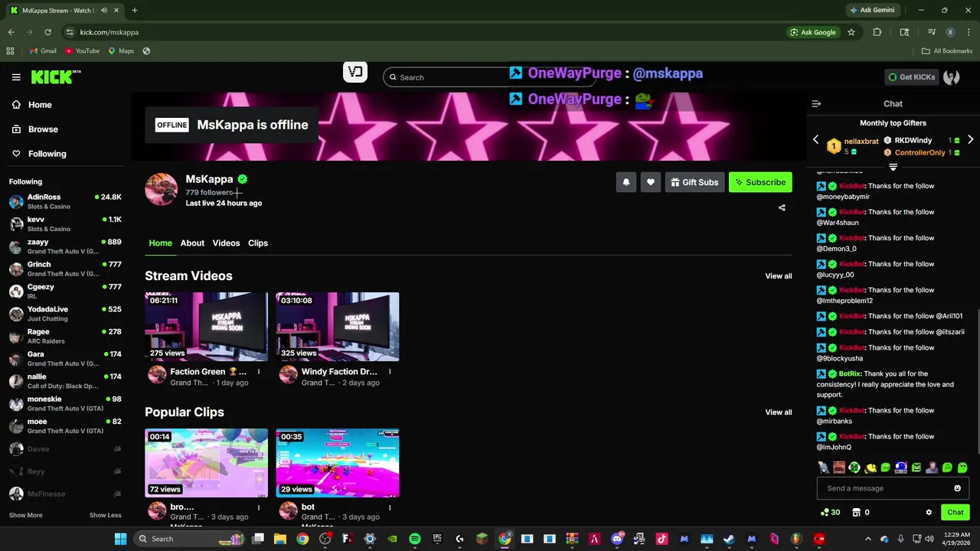Open YodadaLive channel in Following list
980x551 pixels.
point(65,314)
